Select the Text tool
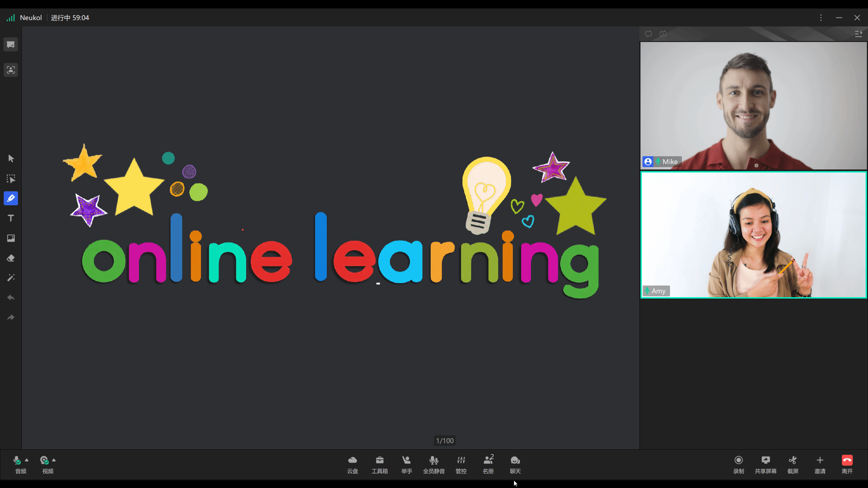Image resolution: width=868 pixels, height=488 pixels. pyautogui.click(x=11, y=218)
